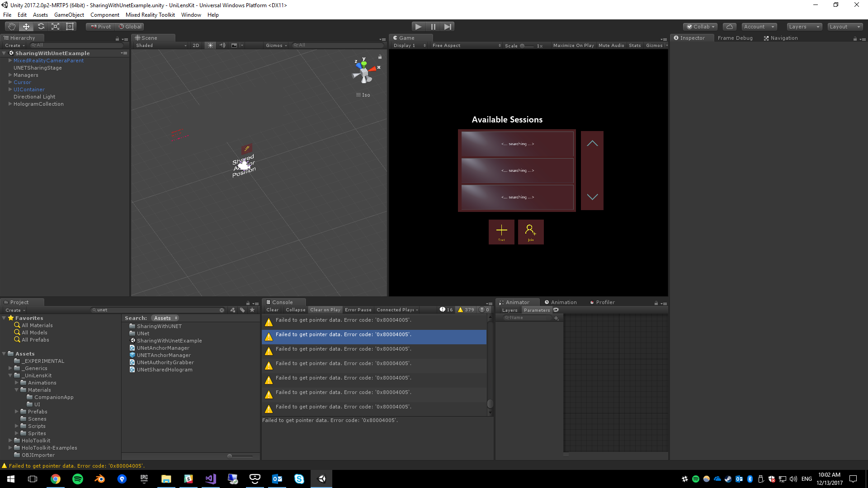This screenshot has height=488, width=868.
Task: Toggle Clear on Play in the Console
Action: coord(325,310)
